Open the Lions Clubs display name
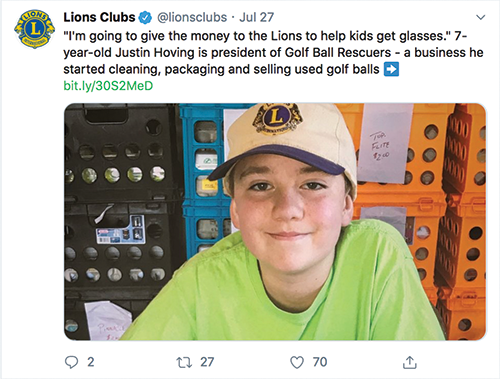Image resolution: width=500 pixels, height=379 pixels. click(99, 17)
